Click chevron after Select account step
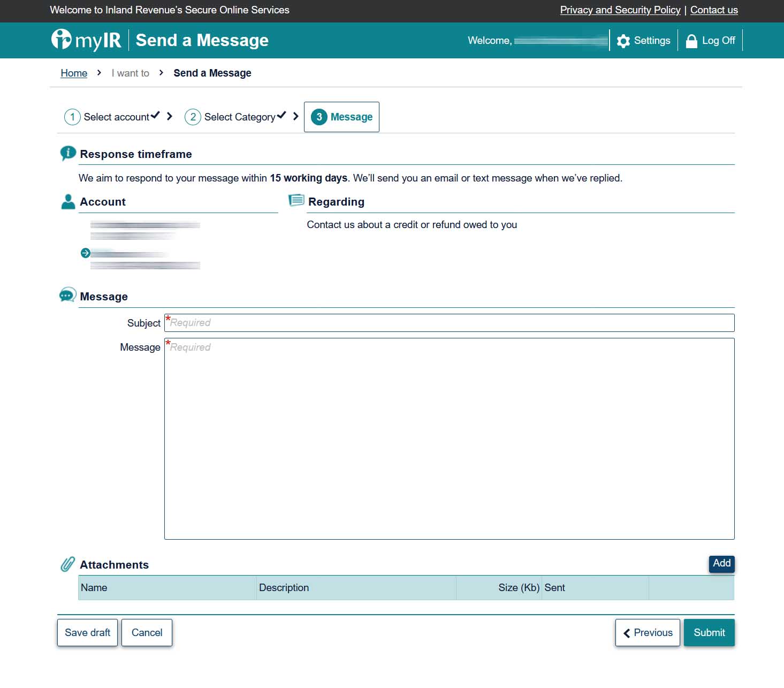 [170, 116]
